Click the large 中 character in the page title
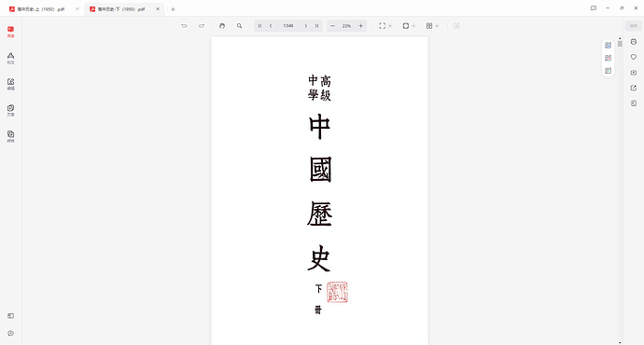 [x=319, y=127]
